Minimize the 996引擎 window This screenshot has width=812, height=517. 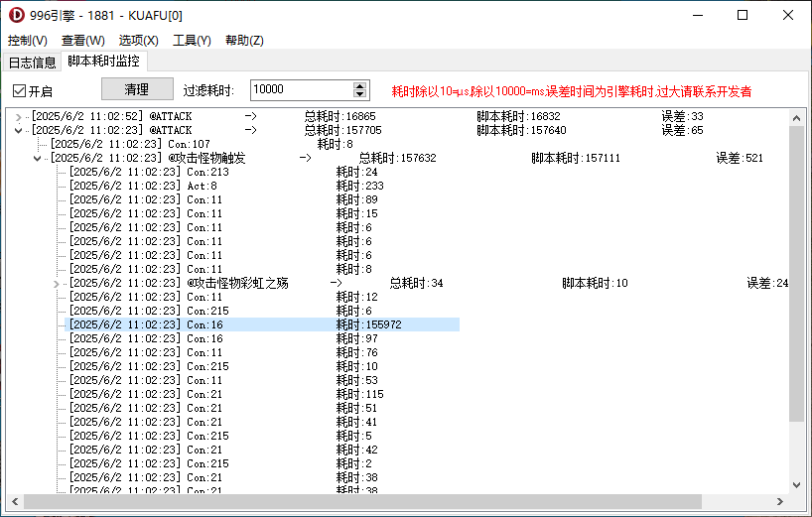coord(698,15)
